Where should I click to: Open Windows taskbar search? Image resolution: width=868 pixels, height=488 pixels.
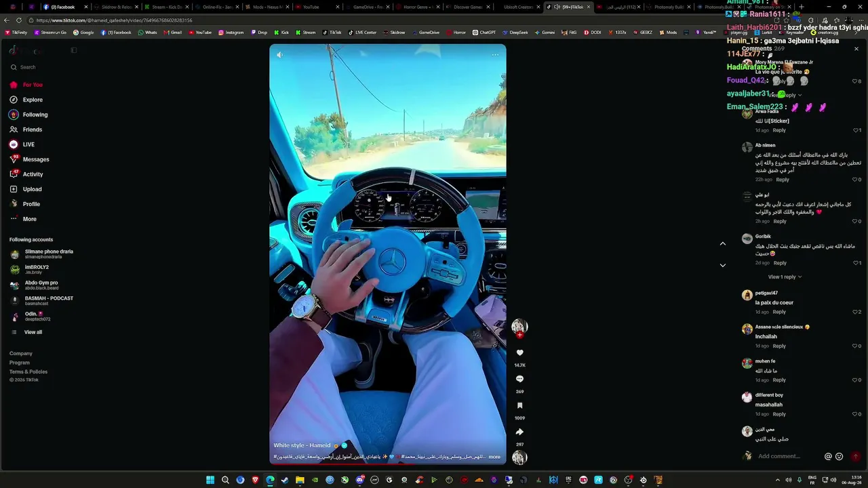pyautogui.click(x=225, y=480)
